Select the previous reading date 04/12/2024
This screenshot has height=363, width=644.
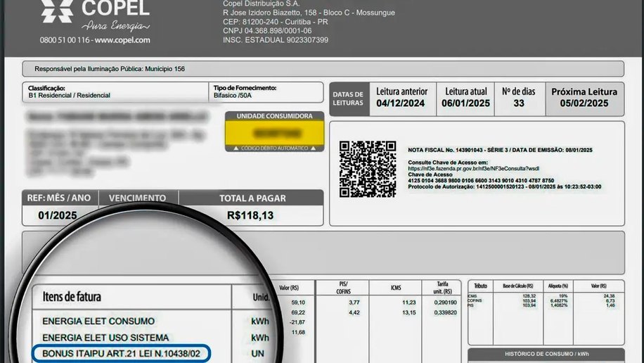401,103
